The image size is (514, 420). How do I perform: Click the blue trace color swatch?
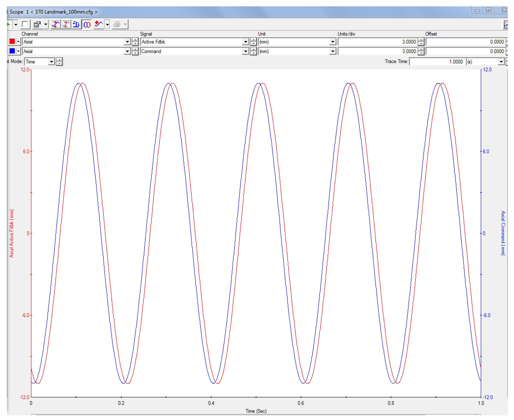pyautogui.click(x=12, y=51)
